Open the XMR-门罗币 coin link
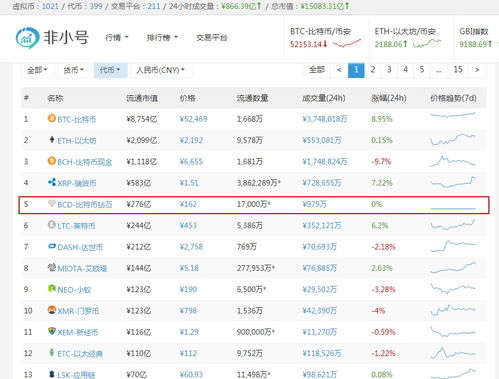The height and width of the screenshot is (379, 499). (x=78, y=311)
